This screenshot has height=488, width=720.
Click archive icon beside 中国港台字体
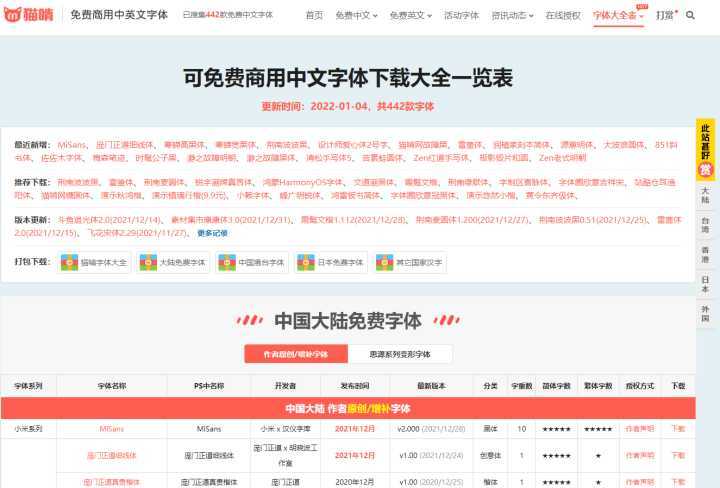pos(227,262)
